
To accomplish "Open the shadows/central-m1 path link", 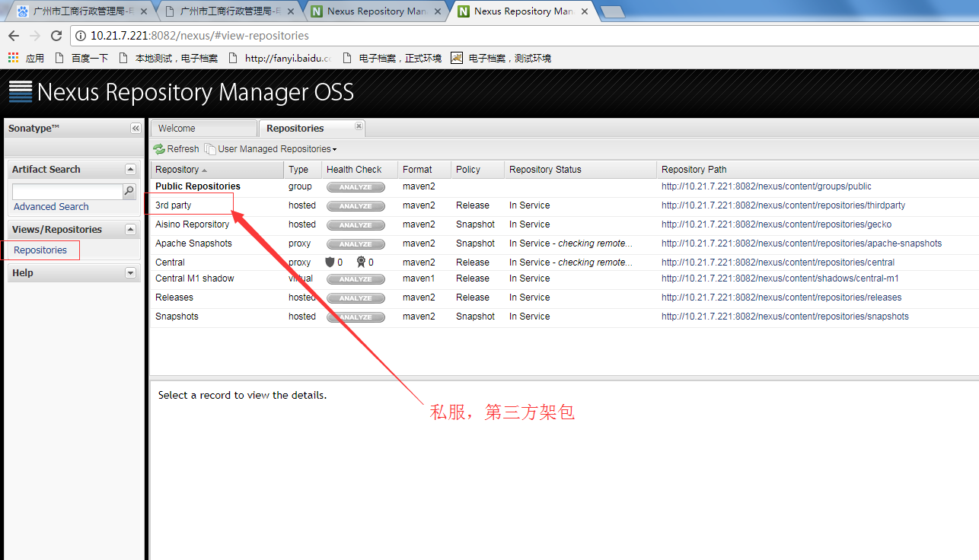I will tap(780, 278).
